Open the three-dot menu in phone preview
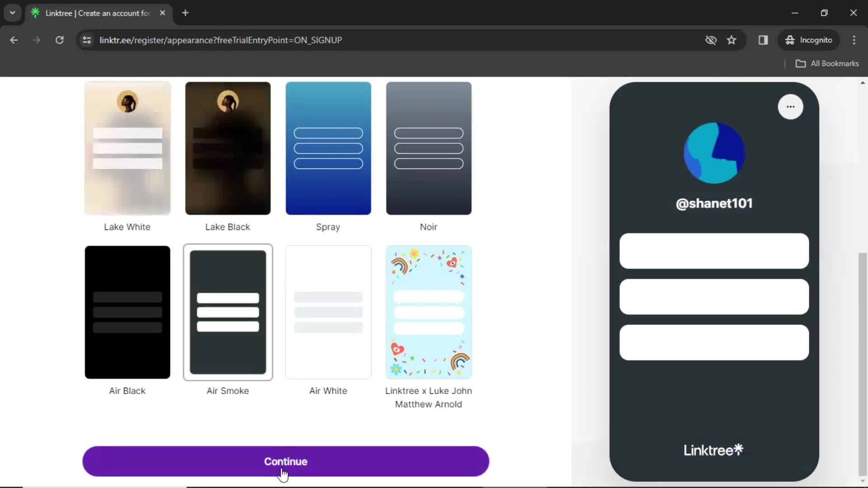868x488 pixels. click(x=790, y=107)
